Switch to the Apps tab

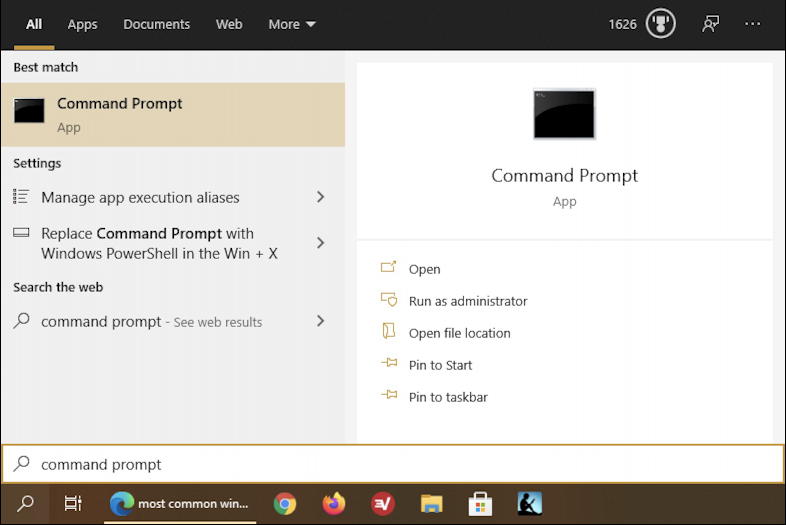click(82, 24)
